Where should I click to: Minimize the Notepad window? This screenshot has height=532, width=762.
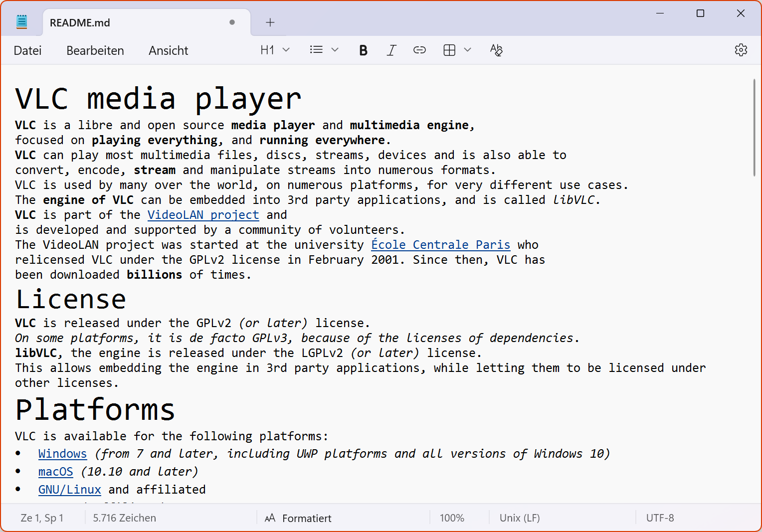click(x=660, y=13)
